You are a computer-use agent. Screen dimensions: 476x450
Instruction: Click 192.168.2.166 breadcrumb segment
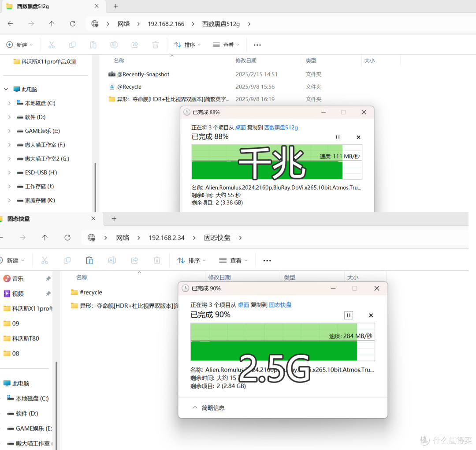click(x=166, y=24)
